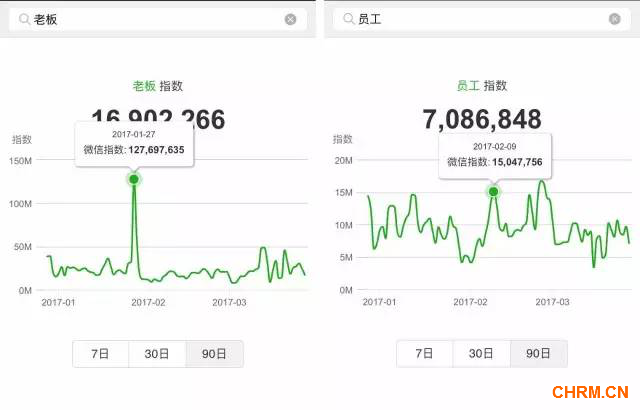The image size is (640, 410).
Task: Clear the 老板 search text with the X icon
Action: (290, 19)
